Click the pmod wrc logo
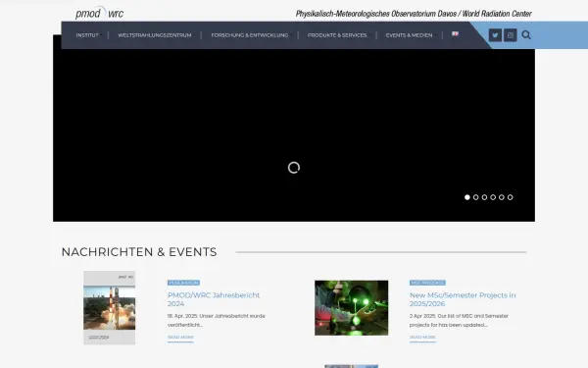 [x=99, y=13]
